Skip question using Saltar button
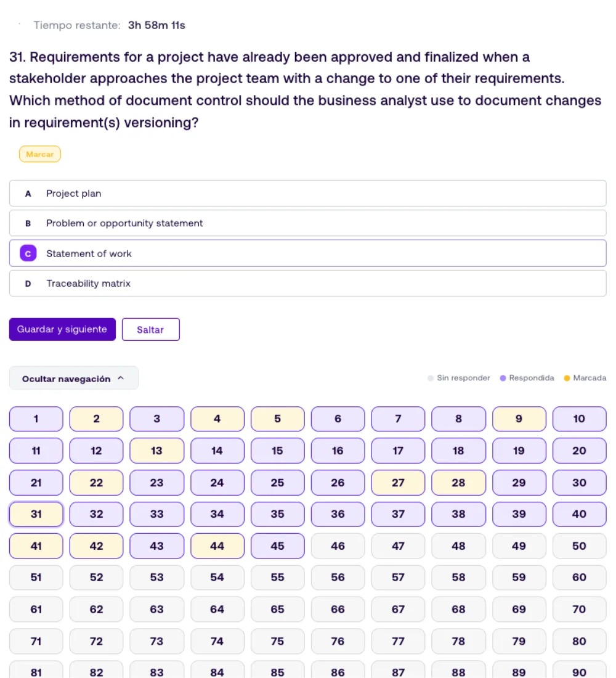Screen dimensions: 616x678 pos(150,330)
